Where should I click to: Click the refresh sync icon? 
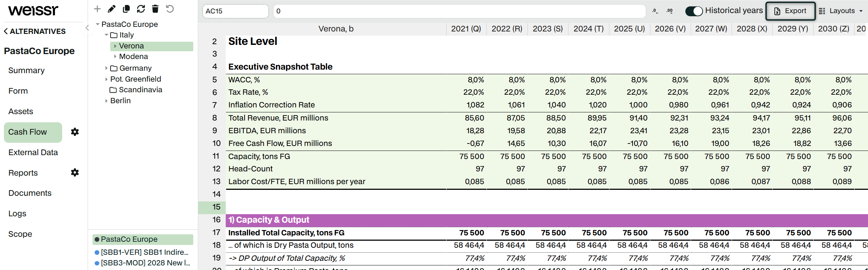pos(141,9)
